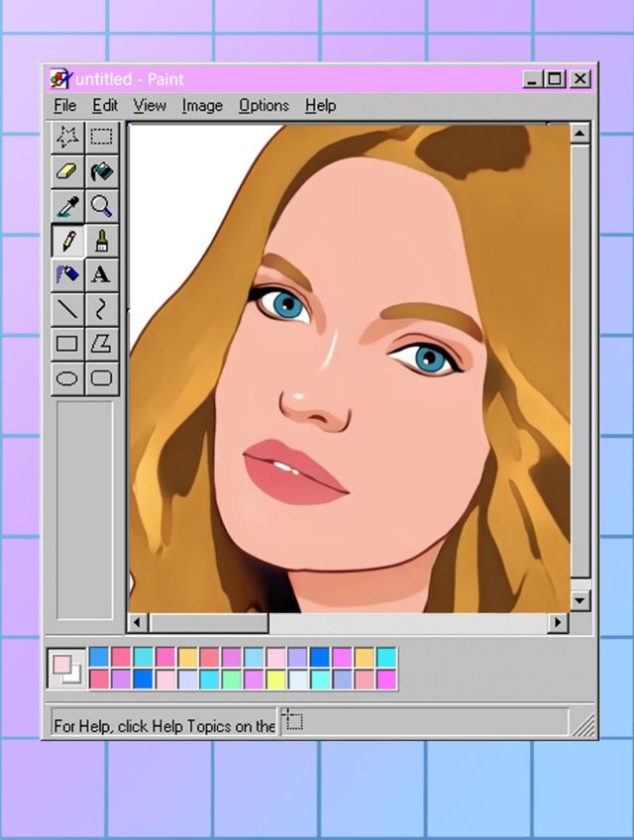Choose the Eraser tool
The width and height of the screenshot is (634, 840).
point(67,171)
